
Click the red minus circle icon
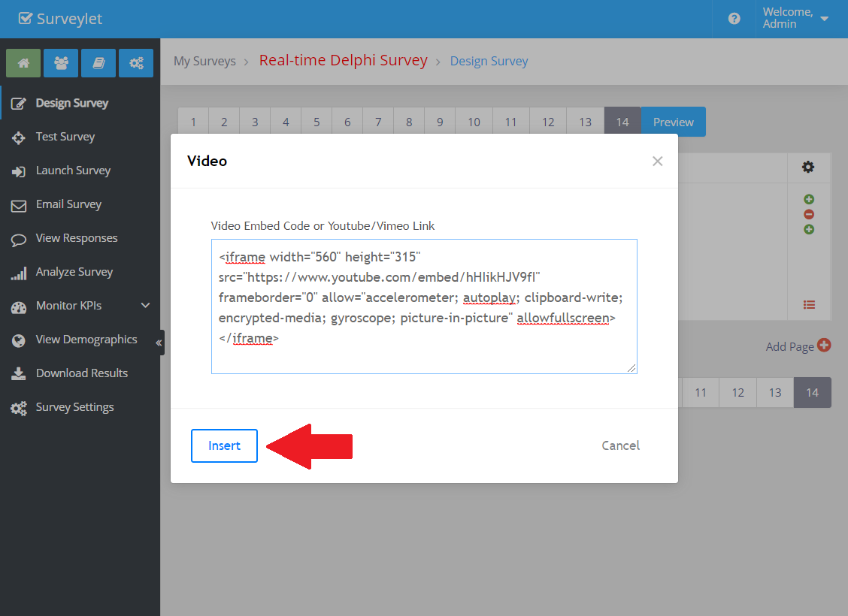pyautogui.click(x=809, y=214)
